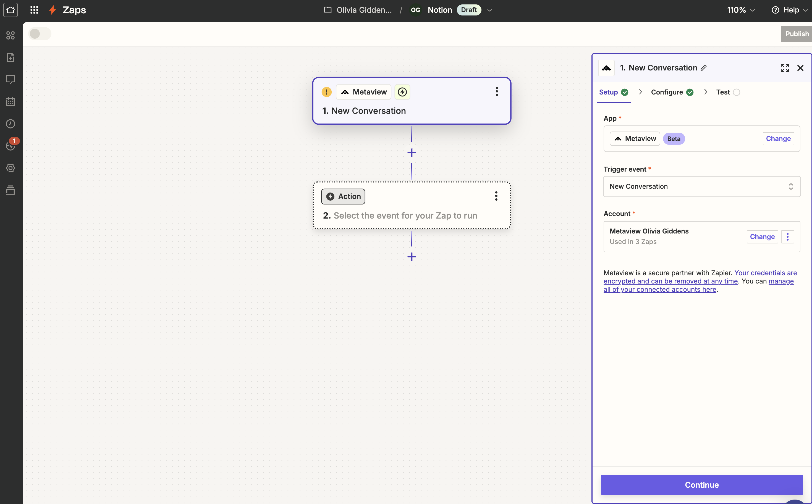Click the manage connected accounts link
The height and width of the screenshot is (504, 812).
[660, 290]
